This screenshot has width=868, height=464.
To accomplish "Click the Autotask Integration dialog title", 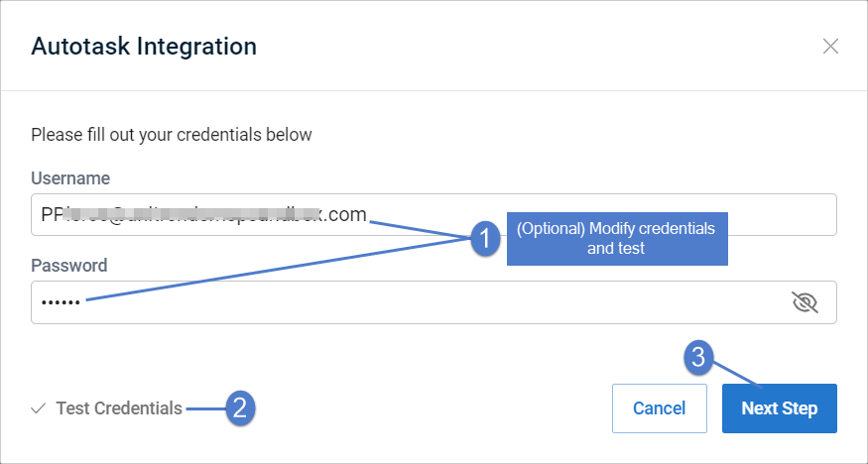I will click(144, 46).
